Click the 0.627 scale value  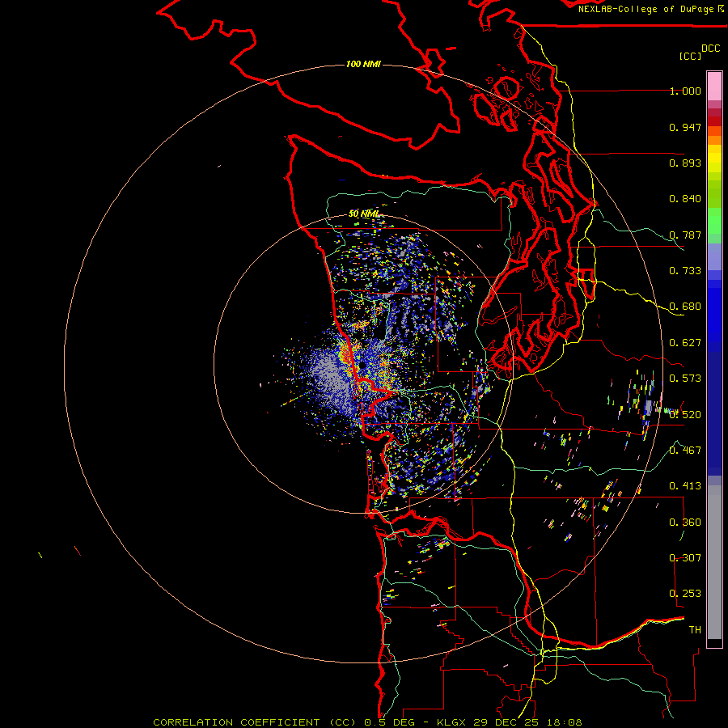685,343
